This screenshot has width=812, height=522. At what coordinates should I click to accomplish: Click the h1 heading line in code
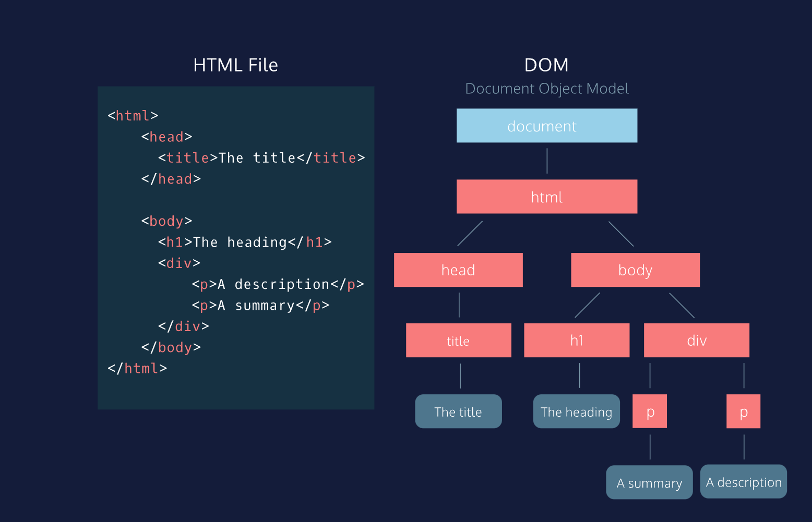(x=245, y=242)
